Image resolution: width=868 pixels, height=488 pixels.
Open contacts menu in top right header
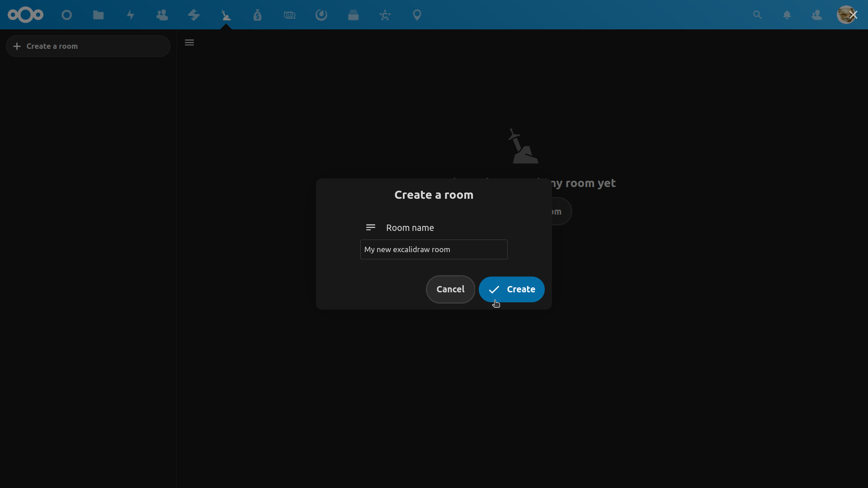click(816, 15)
